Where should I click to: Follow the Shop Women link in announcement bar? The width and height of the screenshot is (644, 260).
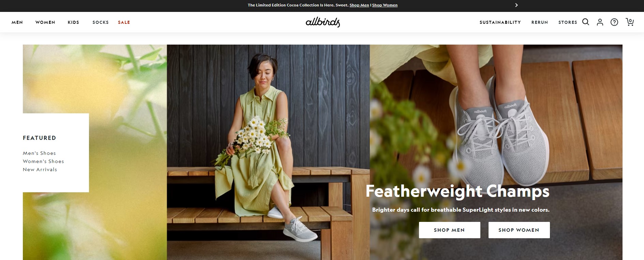tap(385, 5)
